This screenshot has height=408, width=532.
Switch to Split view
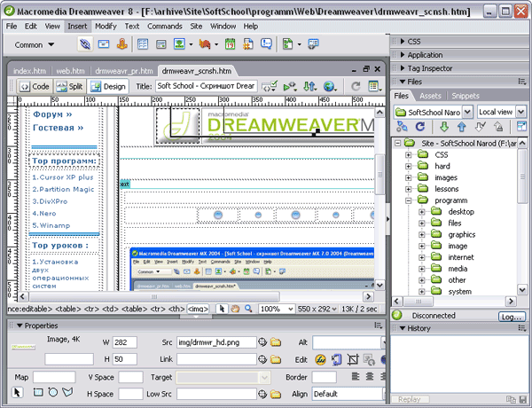[x=69, y=87]
